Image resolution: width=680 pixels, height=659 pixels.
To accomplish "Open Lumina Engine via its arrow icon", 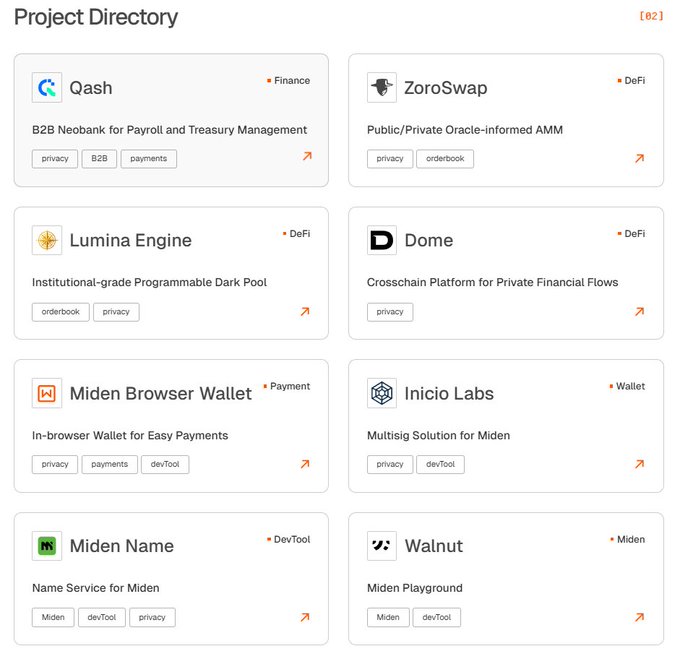I will coord(305,311).
